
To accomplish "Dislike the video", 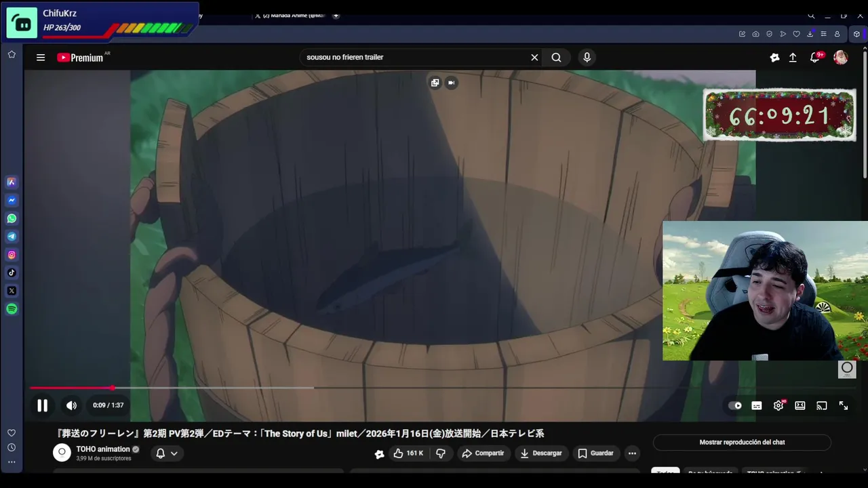I will (441, 453).
